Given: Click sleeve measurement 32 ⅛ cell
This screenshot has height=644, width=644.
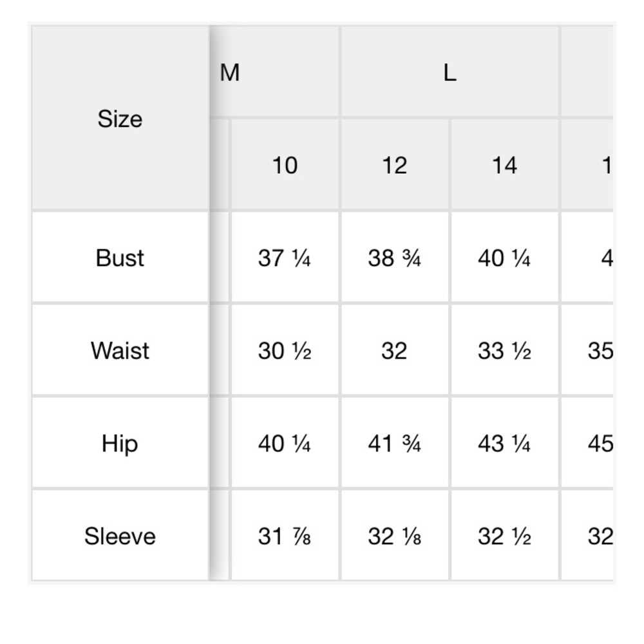Looking at the screenshot, I should point(394,536).
